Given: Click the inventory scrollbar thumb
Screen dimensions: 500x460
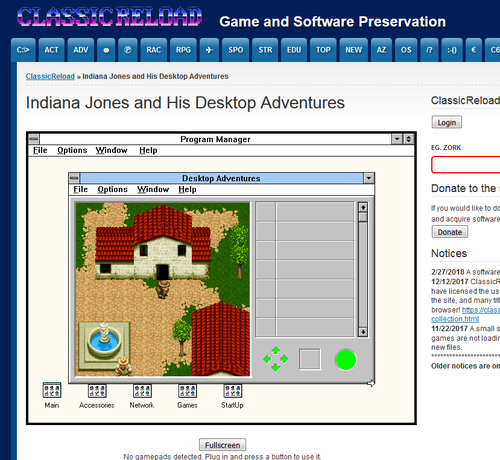Looking at the screenshot, I should coord(363,217).
